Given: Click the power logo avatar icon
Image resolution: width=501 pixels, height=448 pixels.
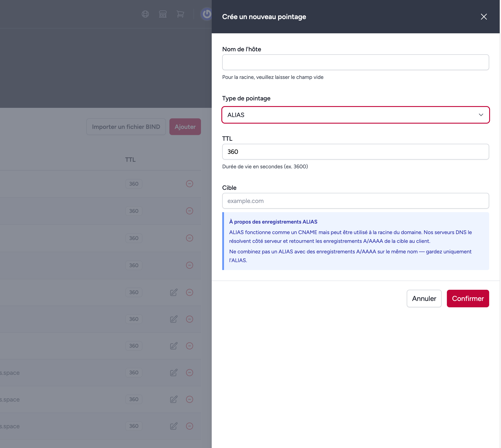Looking at the screenshot, I should pos(206,14).
